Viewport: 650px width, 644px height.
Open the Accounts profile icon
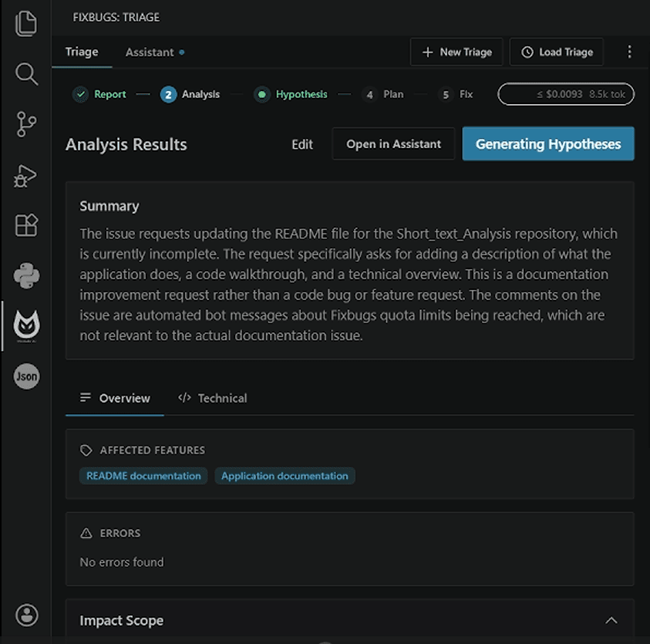pyautogui.click(x=26, y=615)
